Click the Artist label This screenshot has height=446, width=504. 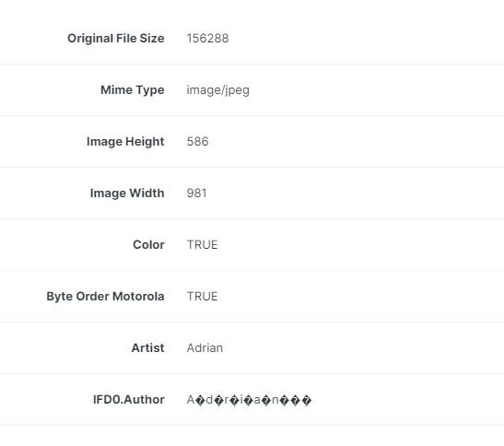point(147,348)
